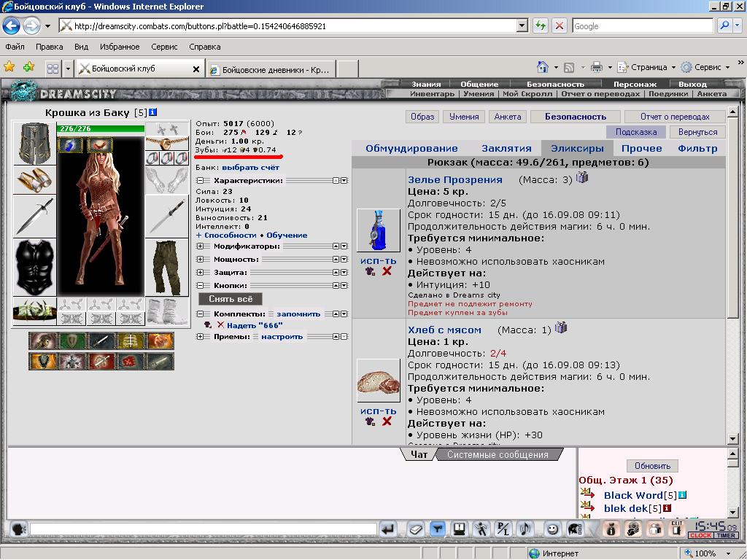Click the equipped helmet slot
Screen dimensions: 747x560
click(x=34, y=144)
